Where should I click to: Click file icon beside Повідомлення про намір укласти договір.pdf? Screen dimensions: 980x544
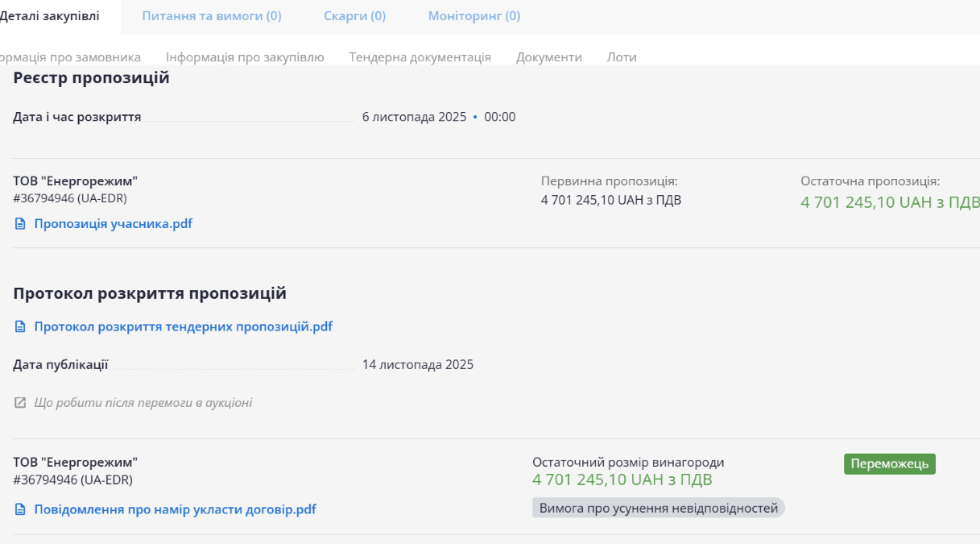tap(20, 510)
